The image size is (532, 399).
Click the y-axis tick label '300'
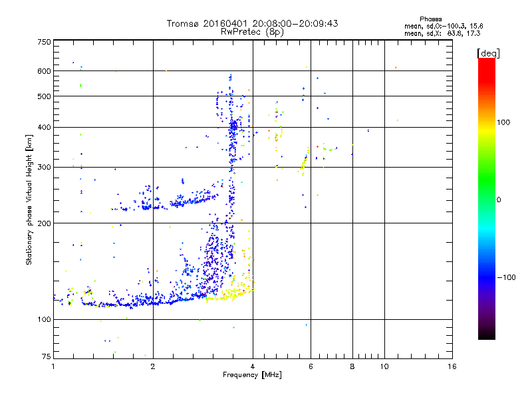coord(45,168)
